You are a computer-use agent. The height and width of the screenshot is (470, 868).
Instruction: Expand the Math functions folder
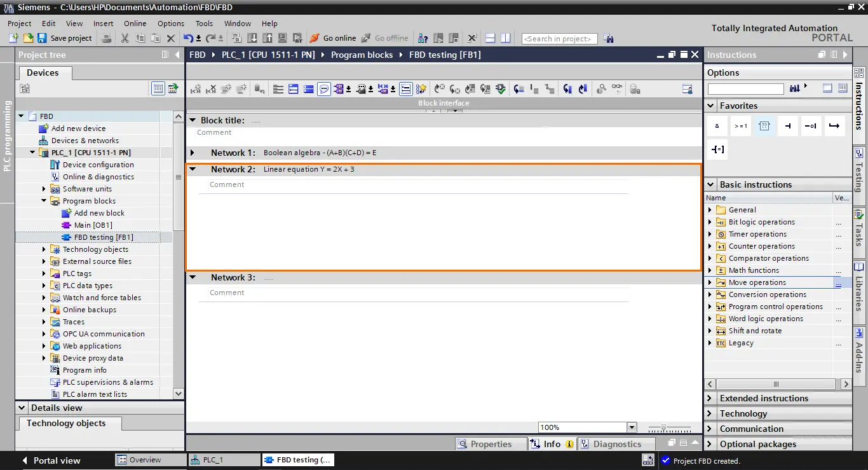(x=710, y=270)
